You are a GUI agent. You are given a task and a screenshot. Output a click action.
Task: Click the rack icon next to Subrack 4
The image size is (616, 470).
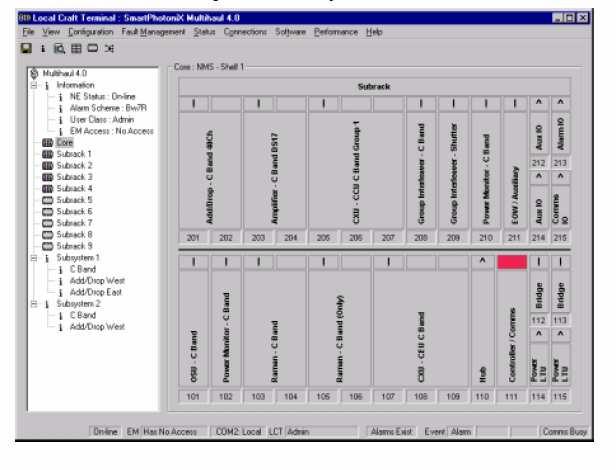[x=48, y=189]
